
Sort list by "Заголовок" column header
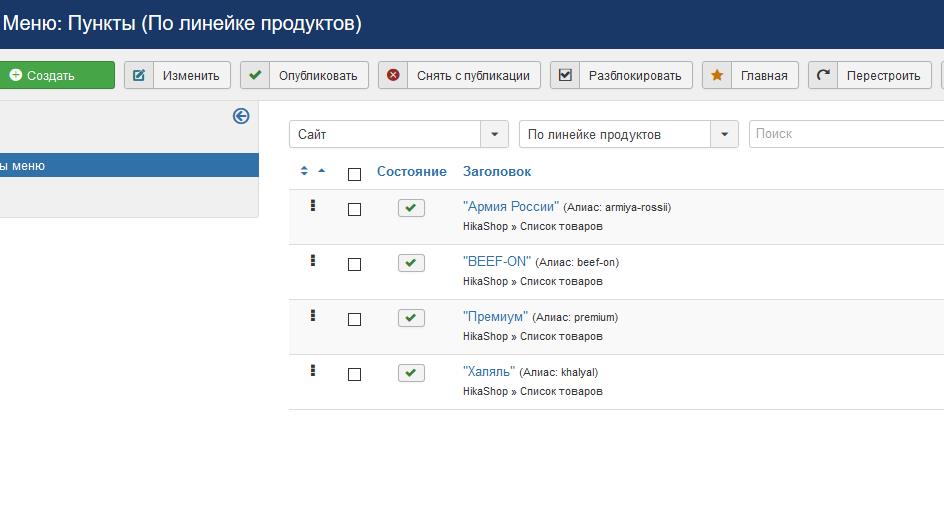pos(496,172)
